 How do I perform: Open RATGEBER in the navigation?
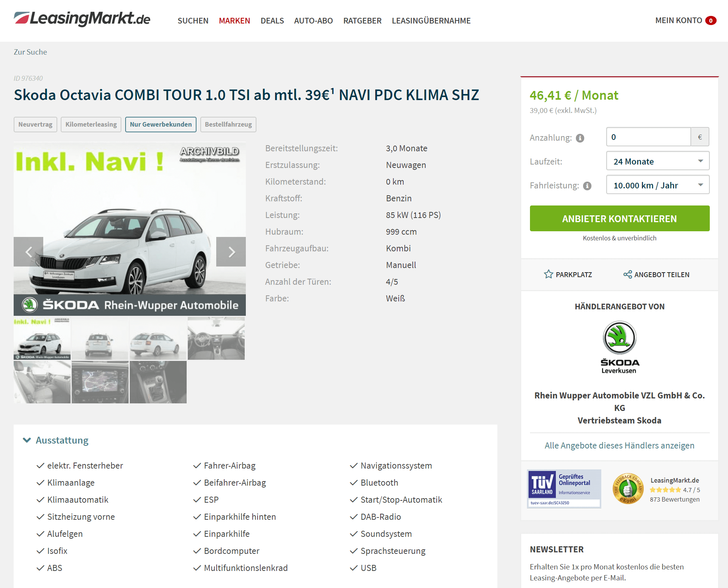point(362,20)
